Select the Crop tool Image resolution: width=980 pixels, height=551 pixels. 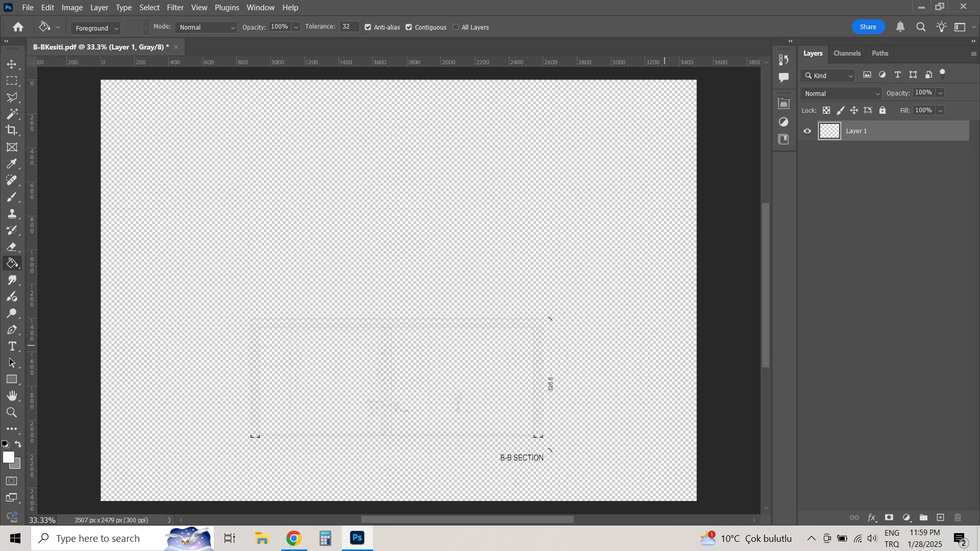click(12, 130)
